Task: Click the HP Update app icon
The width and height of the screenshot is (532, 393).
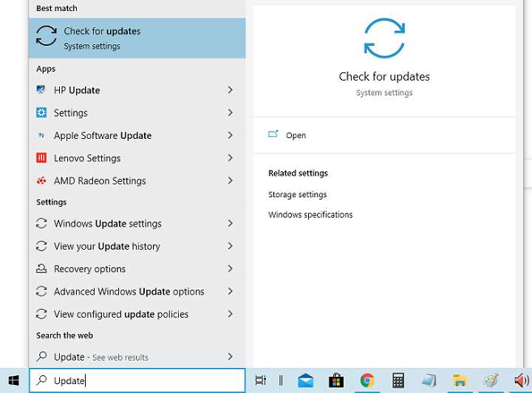Action: click(x=41, y=90)
